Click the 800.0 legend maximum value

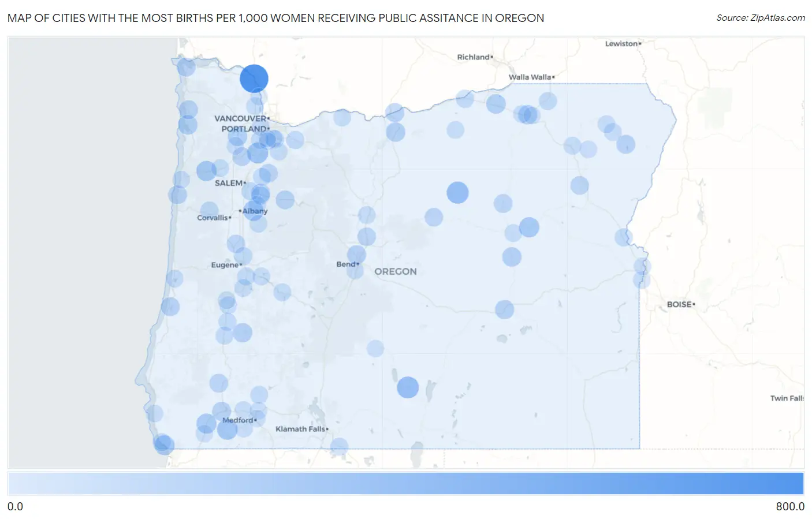790,506
